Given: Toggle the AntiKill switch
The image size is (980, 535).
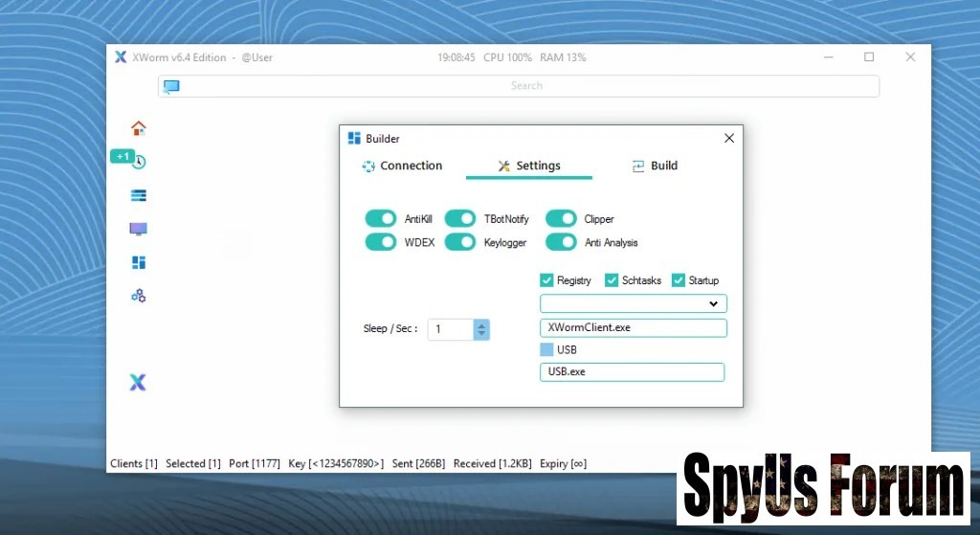Looking at the screenshot, I should 381,219.
